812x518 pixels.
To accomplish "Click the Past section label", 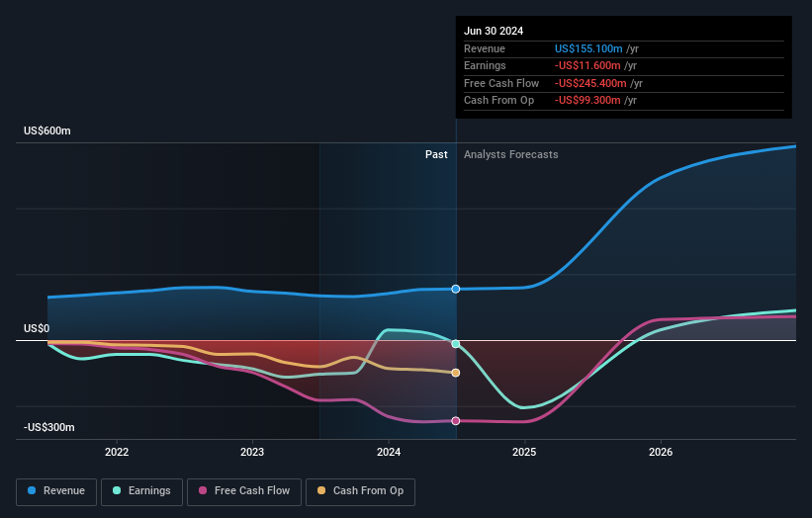I will point(436,154).
